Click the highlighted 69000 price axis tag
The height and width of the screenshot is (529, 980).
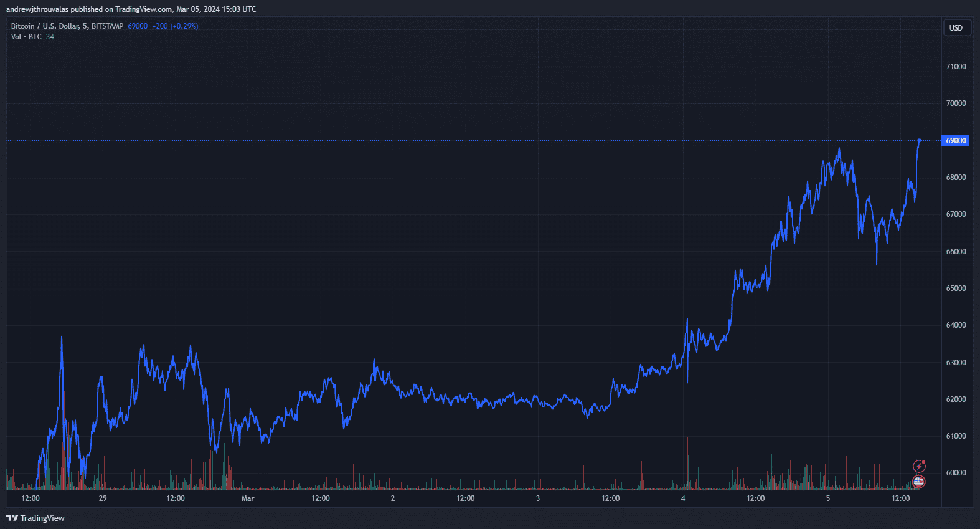tap(956, 141)
